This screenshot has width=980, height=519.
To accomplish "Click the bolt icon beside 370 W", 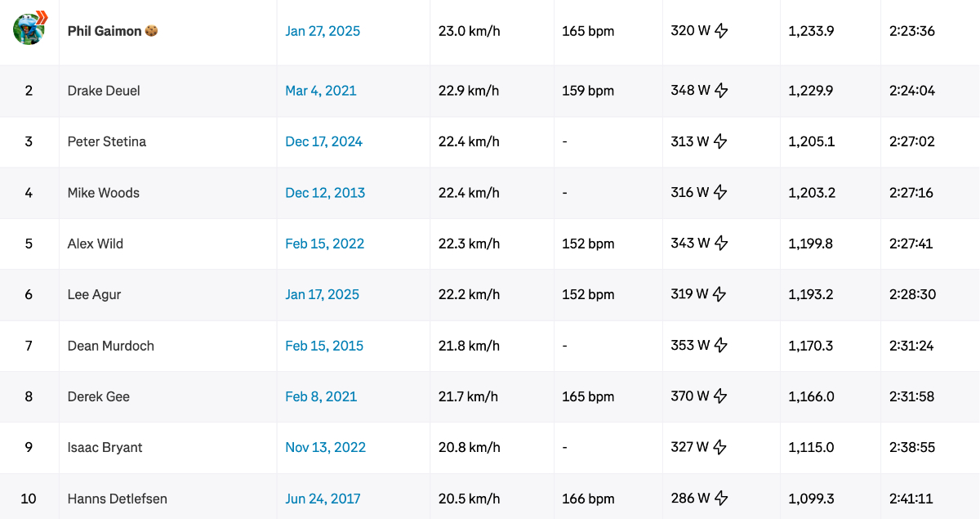I will coord(721,396).
